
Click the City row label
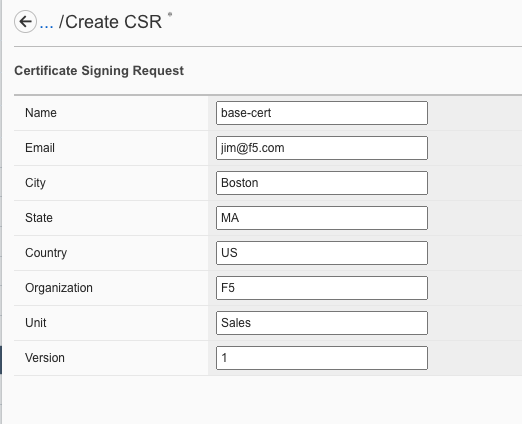click(35, 183)
